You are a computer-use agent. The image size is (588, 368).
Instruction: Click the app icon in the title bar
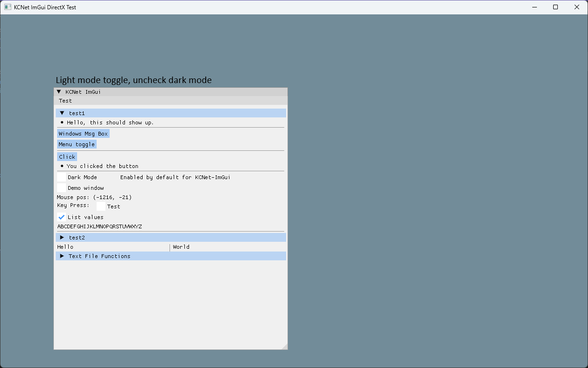7,7
